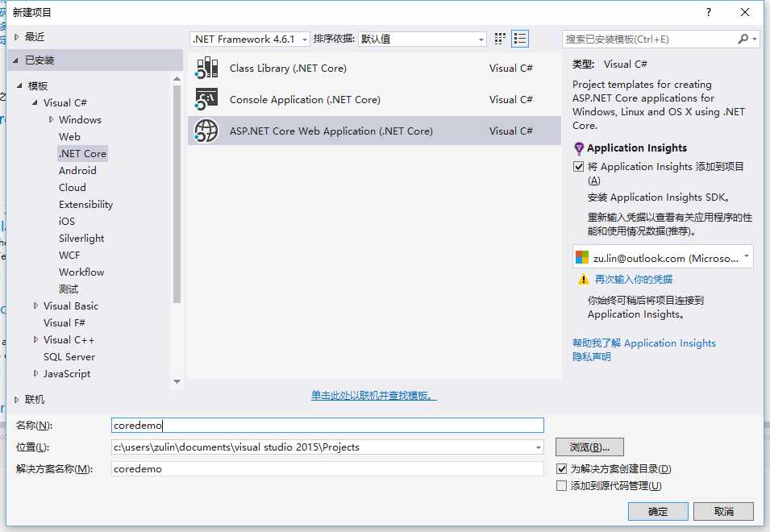Click the ASP.NET Core Web Application icon
Image resolution: width=770 pixels, height=532 pixels.
click(x=206, y=131)
